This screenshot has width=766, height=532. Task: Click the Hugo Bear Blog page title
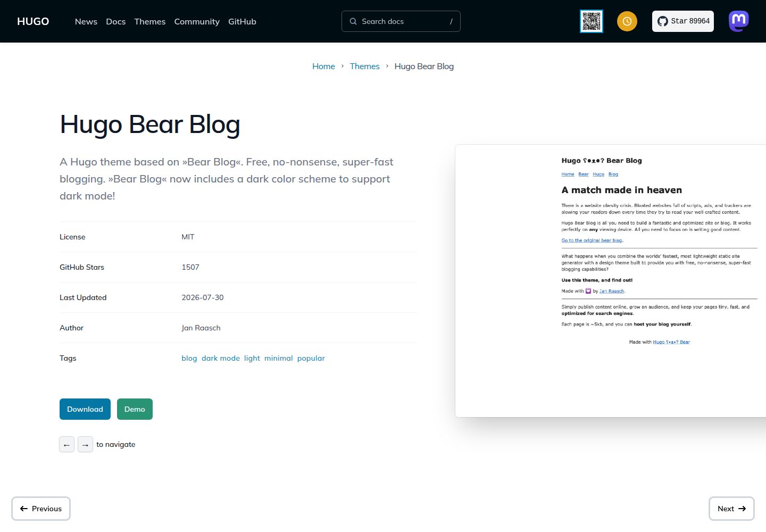tap(150, 124)
